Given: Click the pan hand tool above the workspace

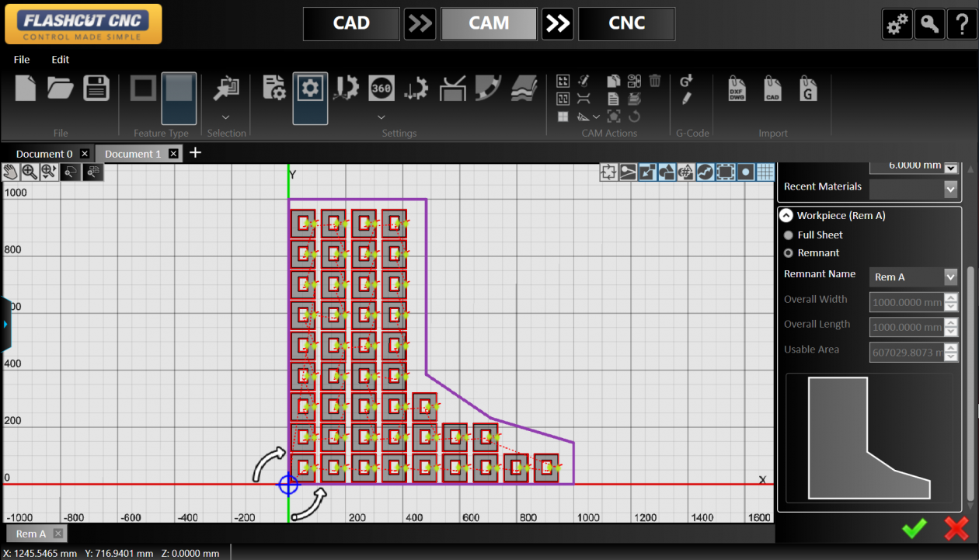Looking at the screenshot, I should (x=10, y=172).
